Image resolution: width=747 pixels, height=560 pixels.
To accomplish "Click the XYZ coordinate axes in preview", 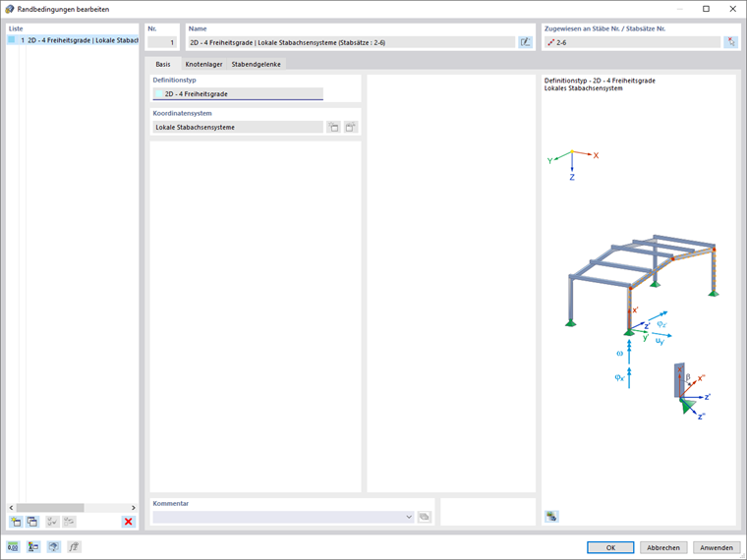I will click(573, 164).
